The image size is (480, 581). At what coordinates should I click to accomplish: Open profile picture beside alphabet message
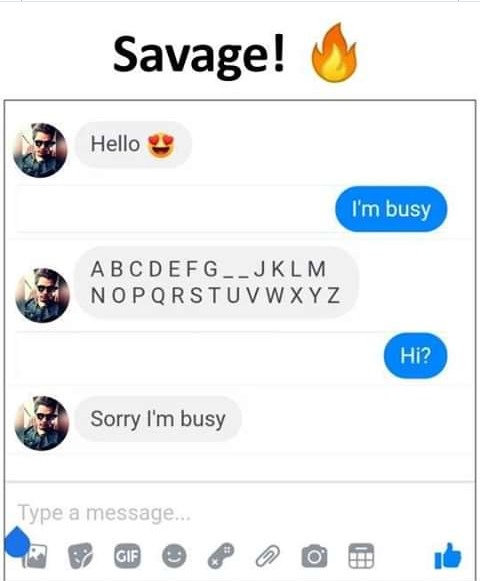point(42,295)
